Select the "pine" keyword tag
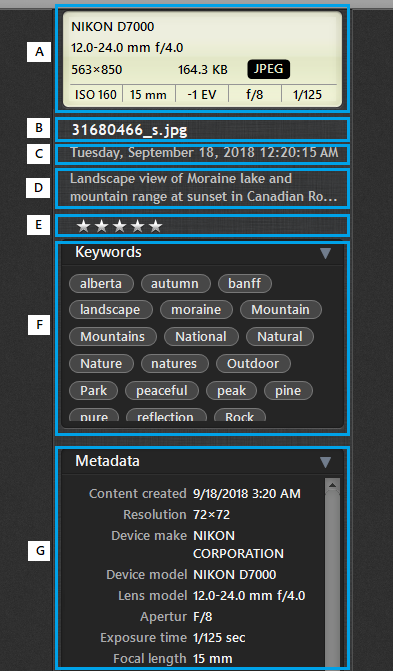This screenshot has height=671, width=393. click(288, 391)
